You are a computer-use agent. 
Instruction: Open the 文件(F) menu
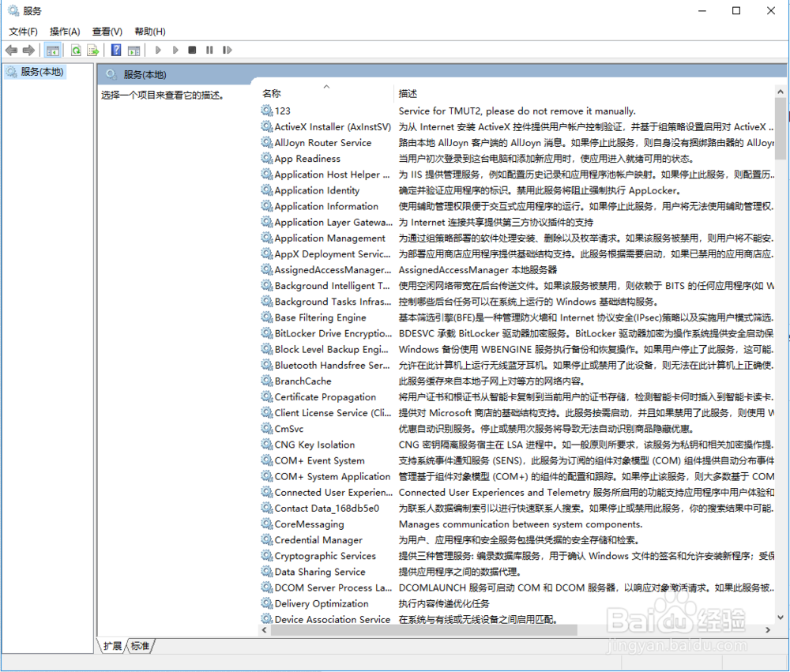pos(23,32)
